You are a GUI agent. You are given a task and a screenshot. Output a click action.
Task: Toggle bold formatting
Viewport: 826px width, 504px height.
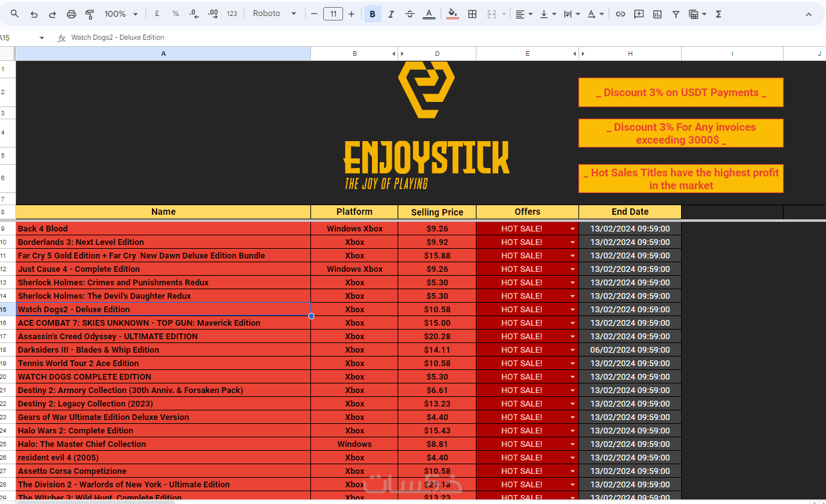pos(373,14)
